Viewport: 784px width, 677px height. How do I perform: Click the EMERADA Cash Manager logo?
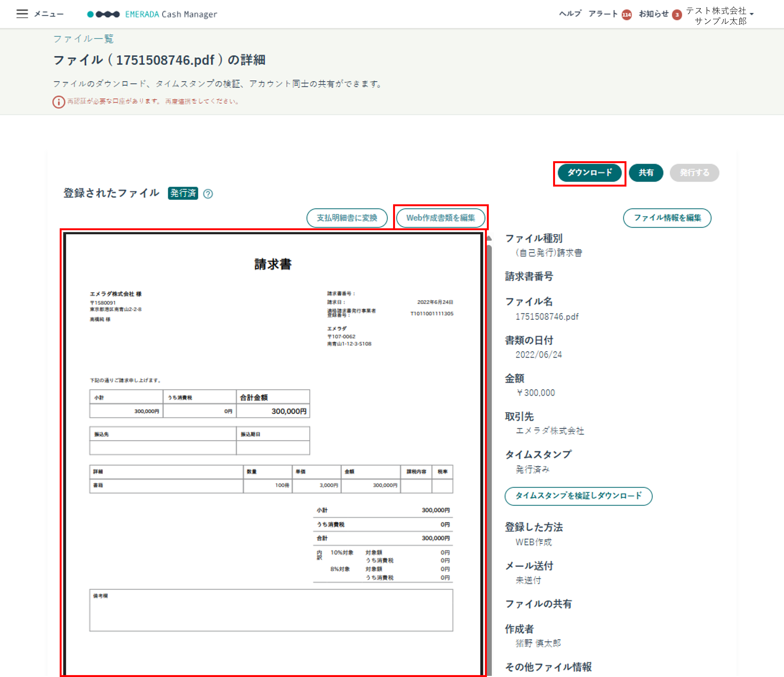click(x=152, y=14)
